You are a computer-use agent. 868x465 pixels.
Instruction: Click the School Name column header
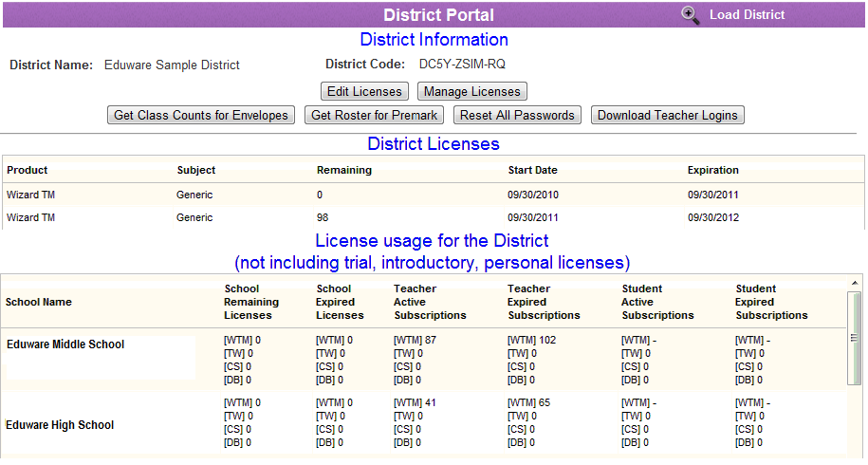39,302
